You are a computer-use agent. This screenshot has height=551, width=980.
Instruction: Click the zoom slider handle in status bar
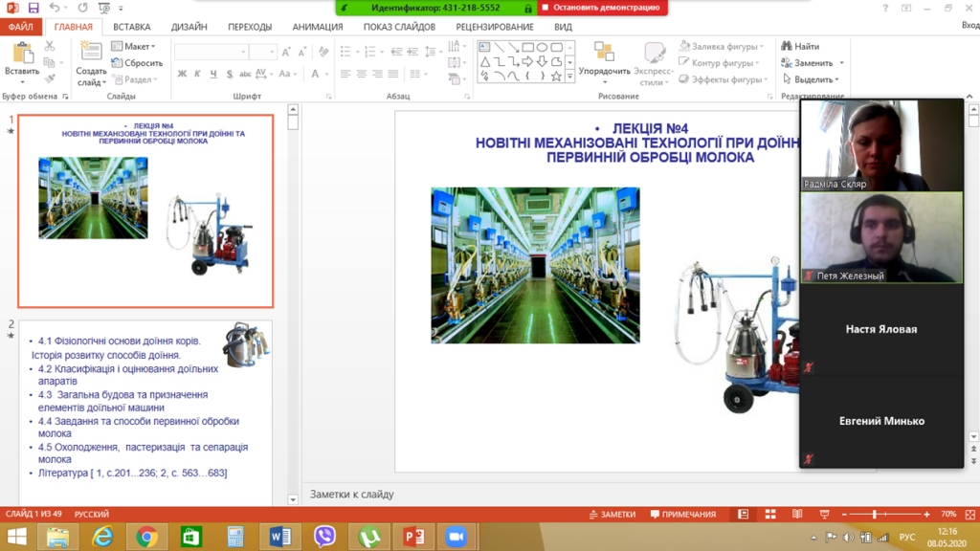(875, 515)
